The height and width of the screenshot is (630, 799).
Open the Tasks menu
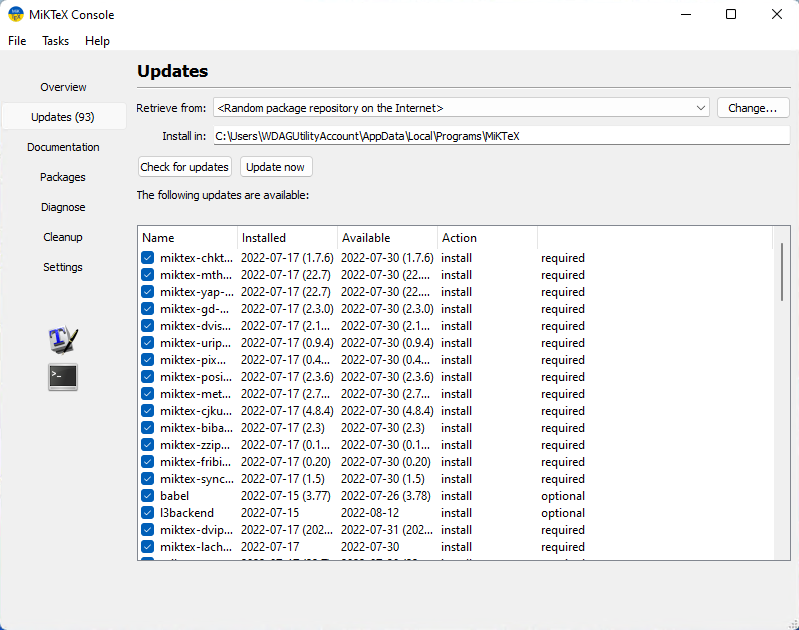click(x=56, y=41)
